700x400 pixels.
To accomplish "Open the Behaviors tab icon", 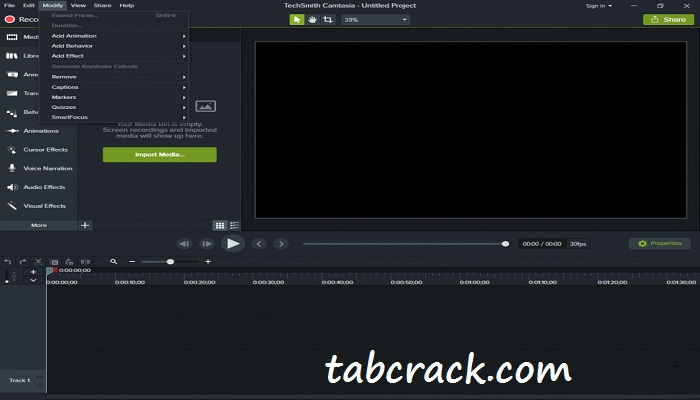I will click(12, 112).
